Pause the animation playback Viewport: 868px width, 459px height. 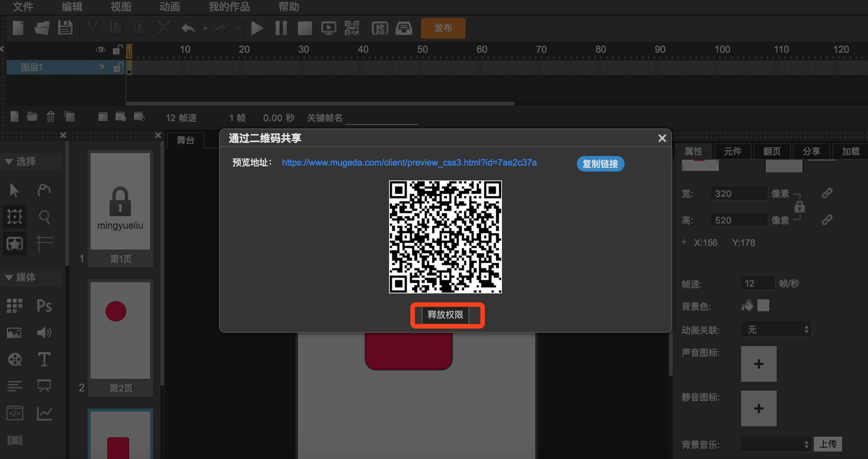click(x=281, y=28)
